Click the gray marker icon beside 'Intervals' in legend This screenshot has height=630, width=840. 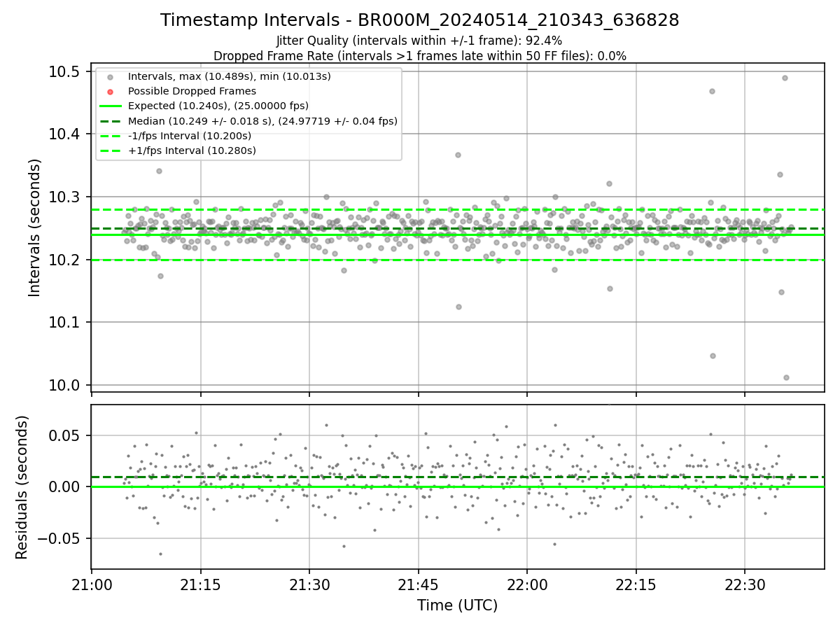coord(110,77)
